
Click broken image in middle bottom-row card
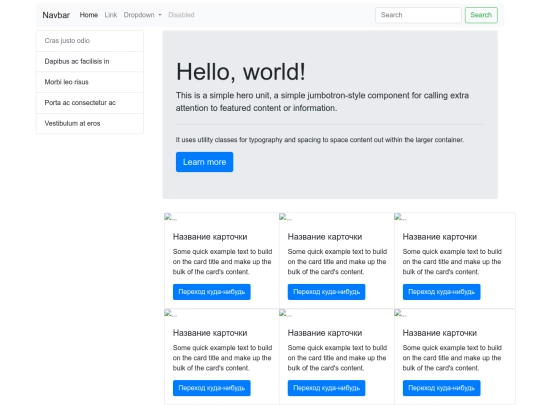(285, 313)
